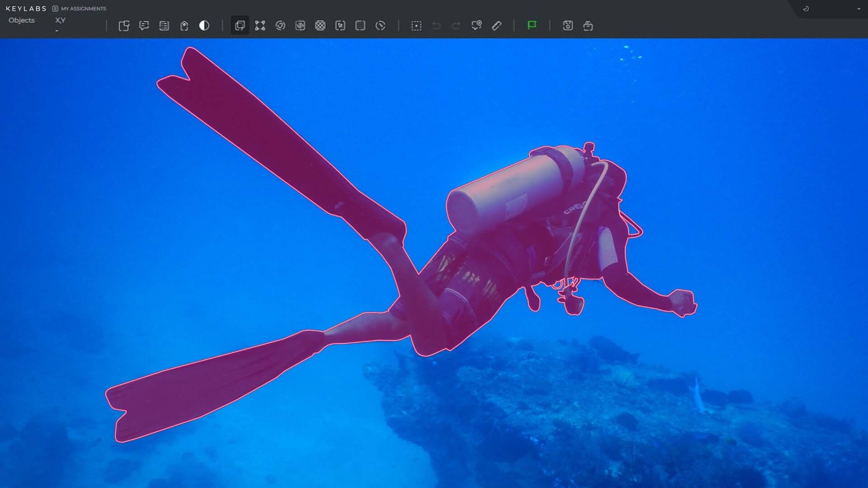The image size is (868, 488).
Task: Click the file export icon in toolbar
Action: [124, 26]
